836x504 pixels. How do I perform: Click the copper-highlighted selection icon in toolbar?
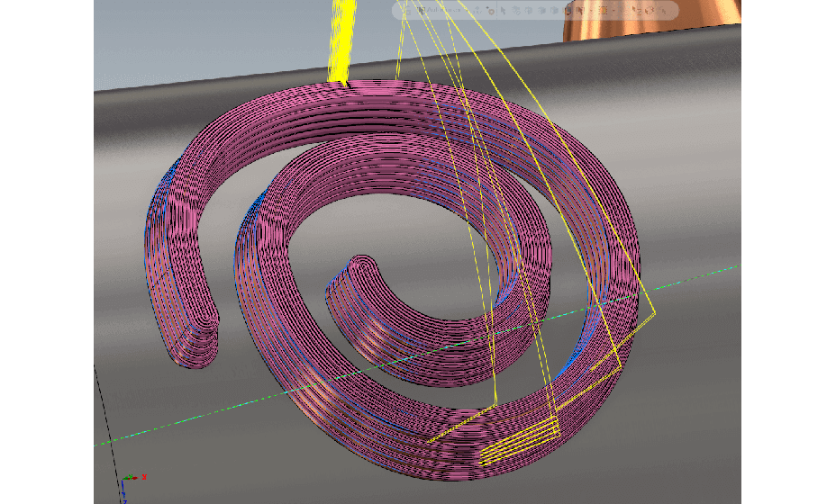568,11
